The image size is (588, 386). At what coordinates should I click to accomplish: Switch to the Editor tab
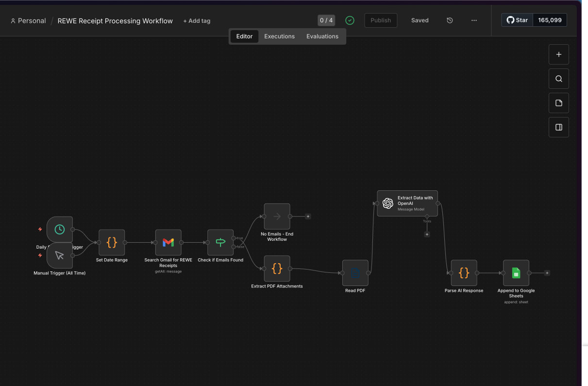coord(244,36)
